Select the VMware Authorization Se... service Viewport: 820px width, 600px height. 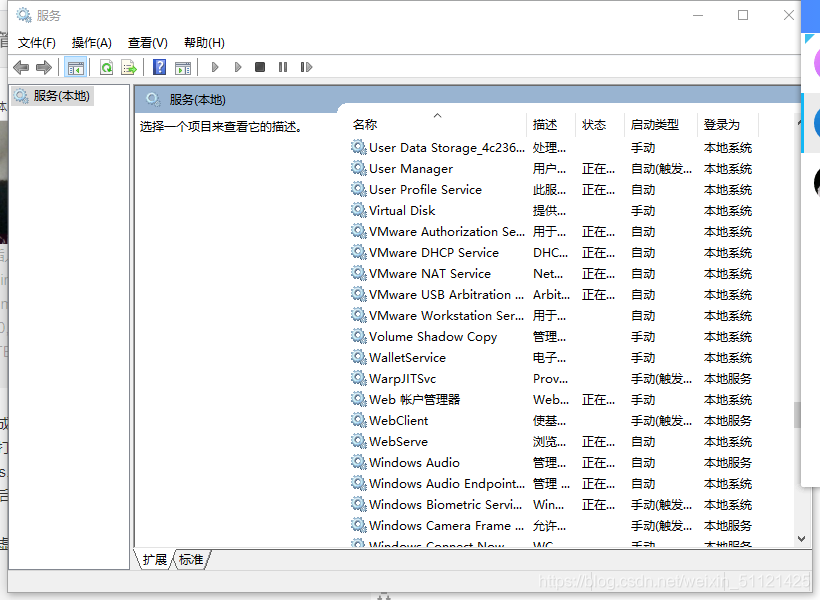point(447,232)
